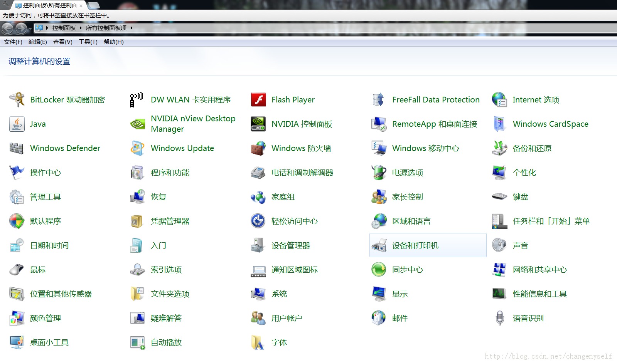Click the control panel icon in address bar

click(39, 28)
